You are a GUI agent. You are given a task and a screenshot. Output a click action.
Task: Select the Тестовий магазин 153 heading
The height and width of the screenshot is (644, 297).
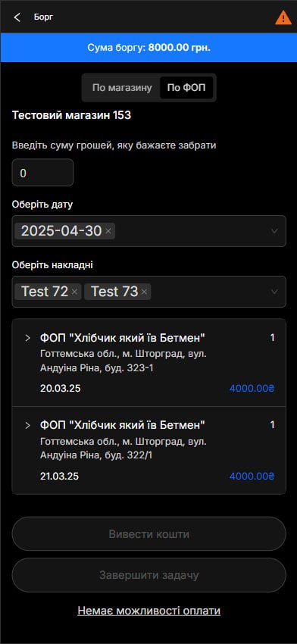[71, 115]
